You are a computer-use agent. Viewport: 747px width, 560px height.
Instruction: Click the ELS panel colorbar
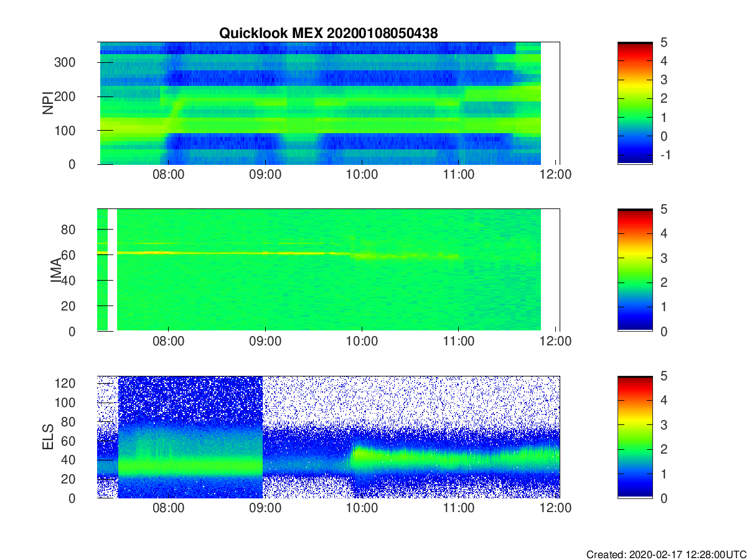point(635,437)
